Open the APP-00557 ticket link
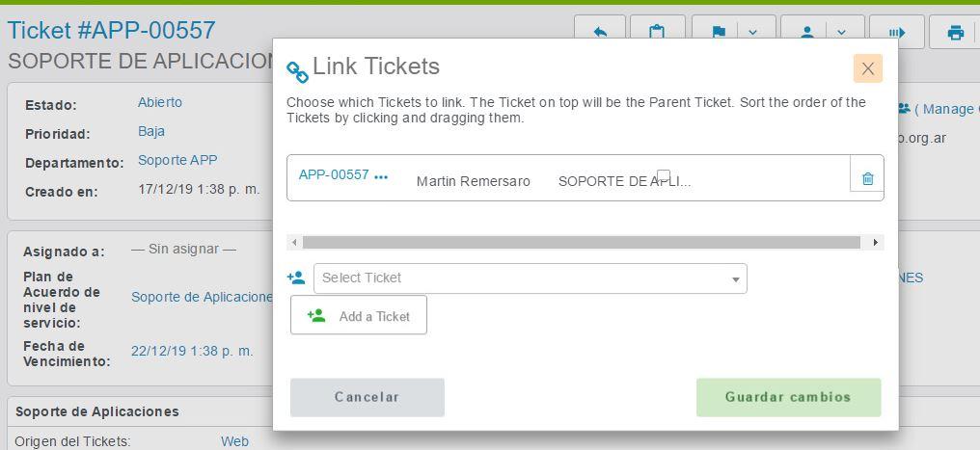Screen dimensions: 980x450 tap(334, 175)
